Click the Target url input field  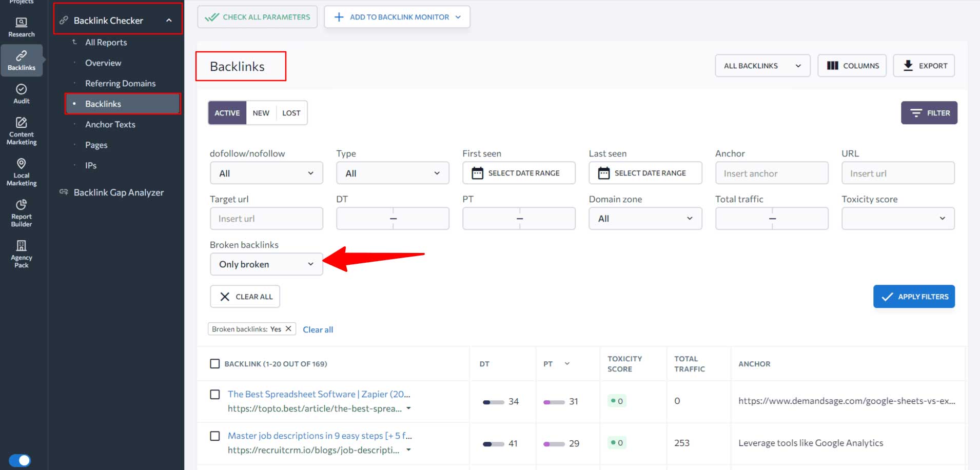[266, 218]
